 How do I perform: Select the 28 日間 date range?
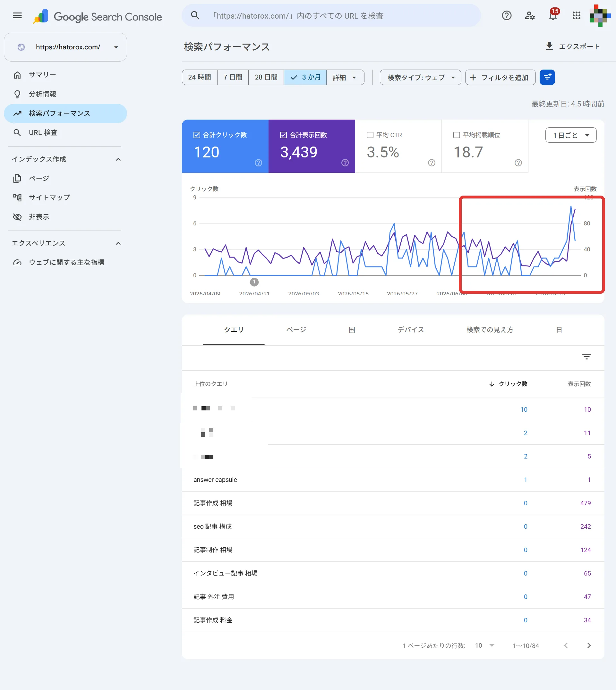coord(266,78)
